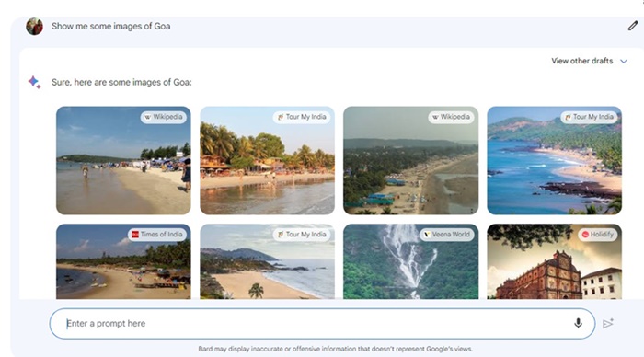Open Times of India source tag
Image resolution: width=644 pixels, height=357 pixels.
click(x=157, y=235)
